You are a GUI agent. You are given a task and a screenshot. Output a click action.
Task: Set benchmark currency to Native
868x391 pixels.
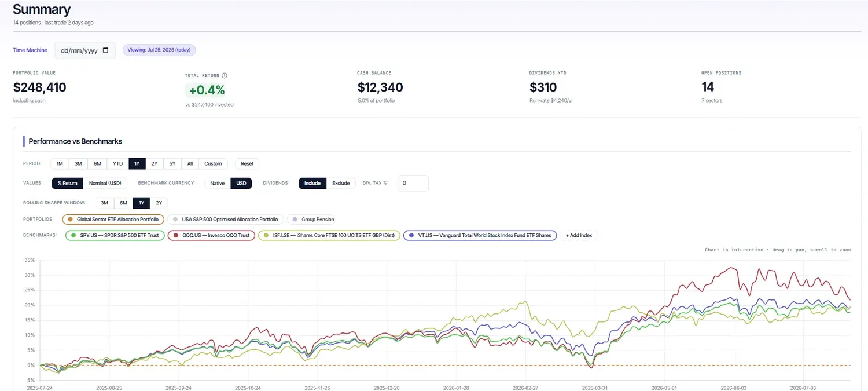tap(218, 183)
